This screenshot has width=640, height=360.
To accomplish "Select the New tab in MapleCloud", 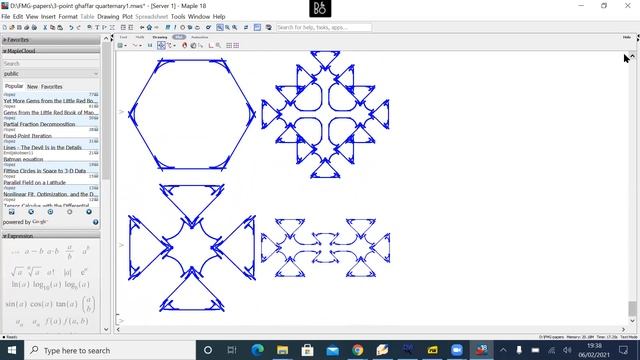I will click(x=32, y=87).
